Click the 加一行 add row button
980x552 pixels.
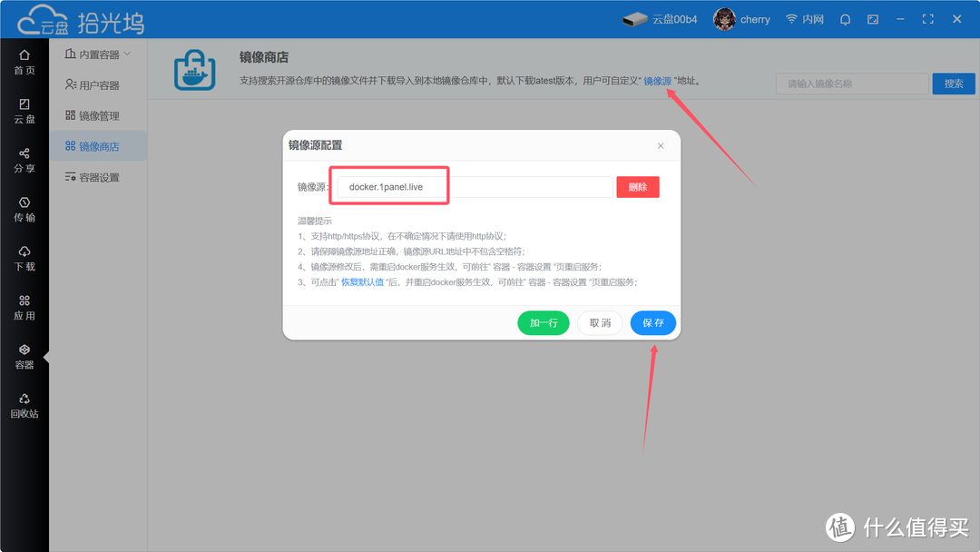point(543,322)
